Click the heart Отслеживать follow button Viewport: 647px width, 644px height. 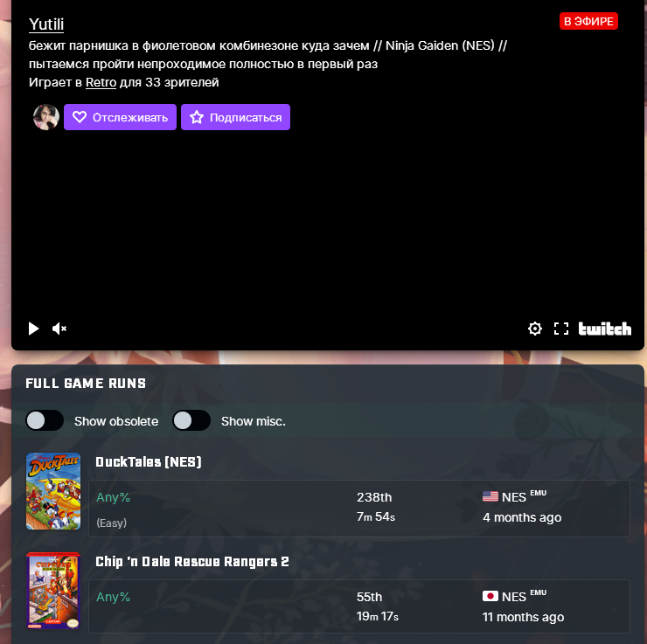120,117
